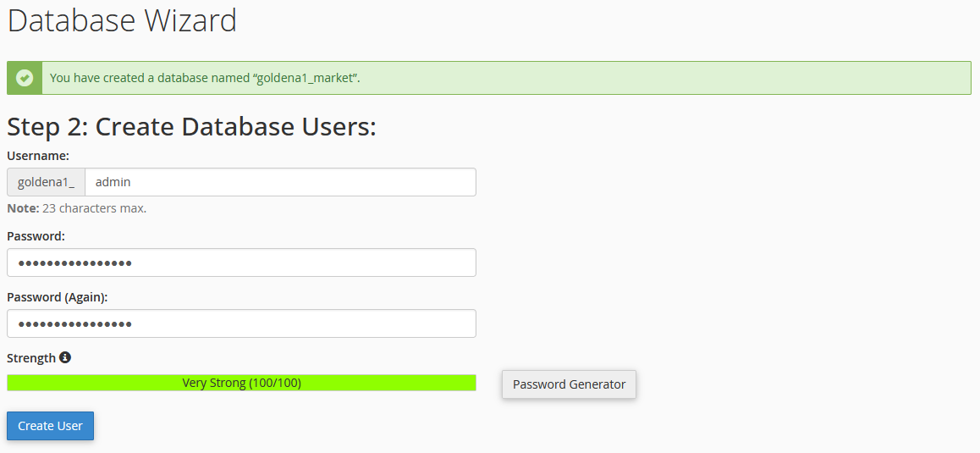Click the Strength info icon
This screenshot has height=453, width=980.
pos(65,357)
